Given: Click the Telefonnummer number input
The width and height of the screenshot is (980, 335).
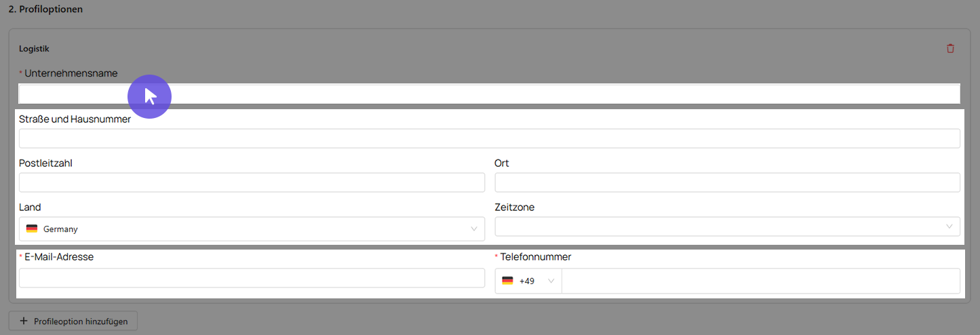Looking at the screenshot, I should coord(761,281).
